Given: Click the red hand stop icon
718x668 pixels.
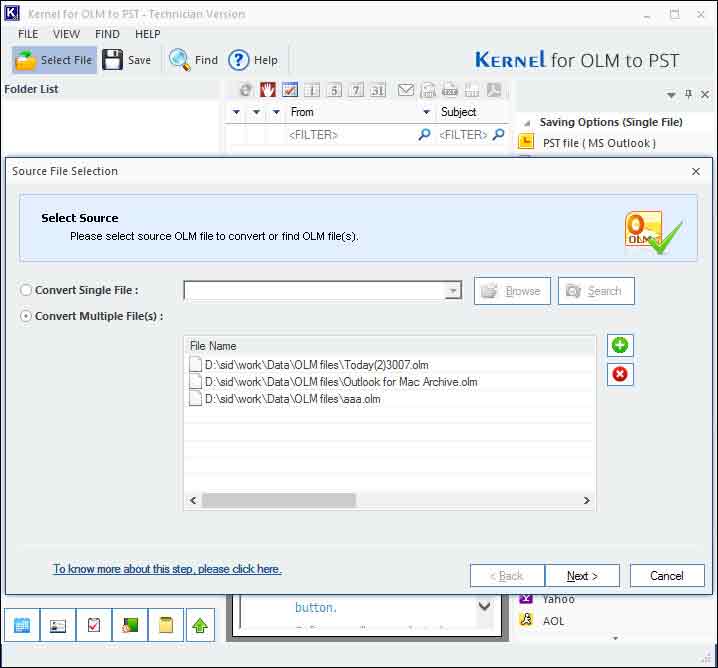Looking at the screenshot, I should [268, 90].
